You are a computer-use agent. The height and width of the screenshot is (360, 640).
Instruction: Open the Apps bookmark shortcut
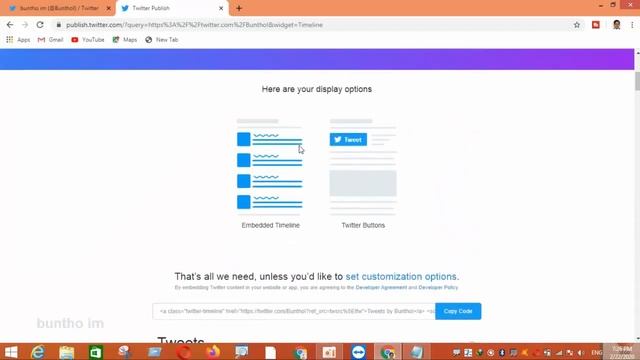tap(18, 40)
